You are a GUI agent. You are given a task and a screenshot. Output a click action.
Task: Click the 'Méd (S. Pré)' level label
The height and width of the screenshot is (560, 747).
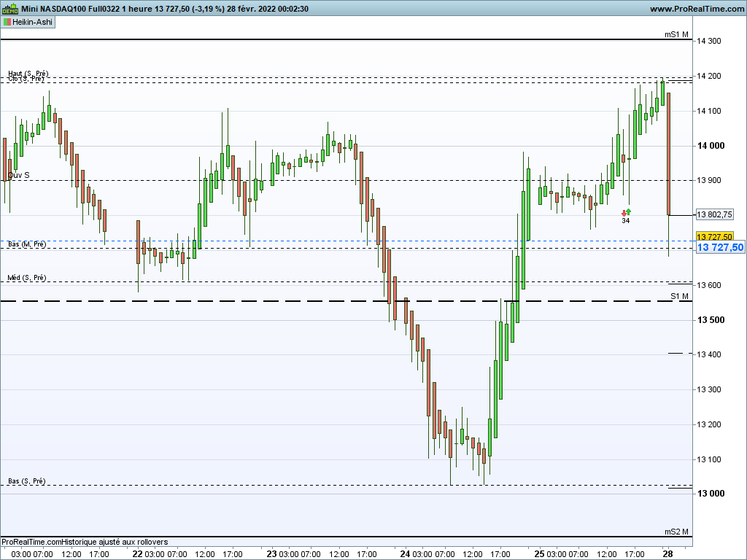(27, 278)
